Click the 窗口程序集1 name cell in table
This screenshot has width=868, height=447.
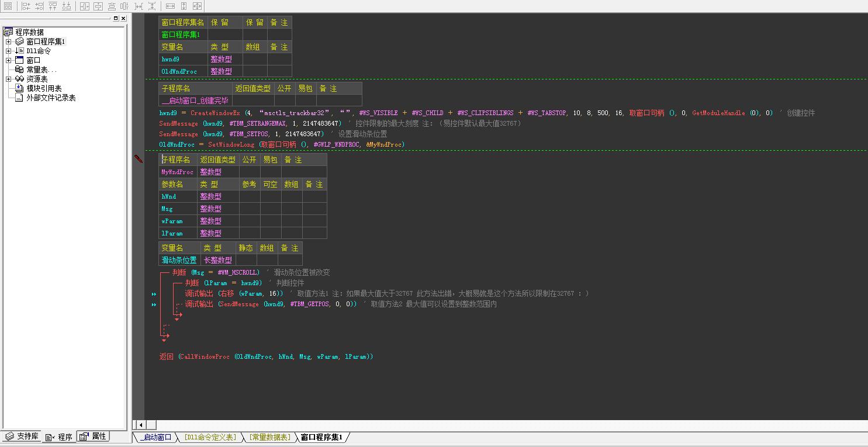tap(183, 34)
